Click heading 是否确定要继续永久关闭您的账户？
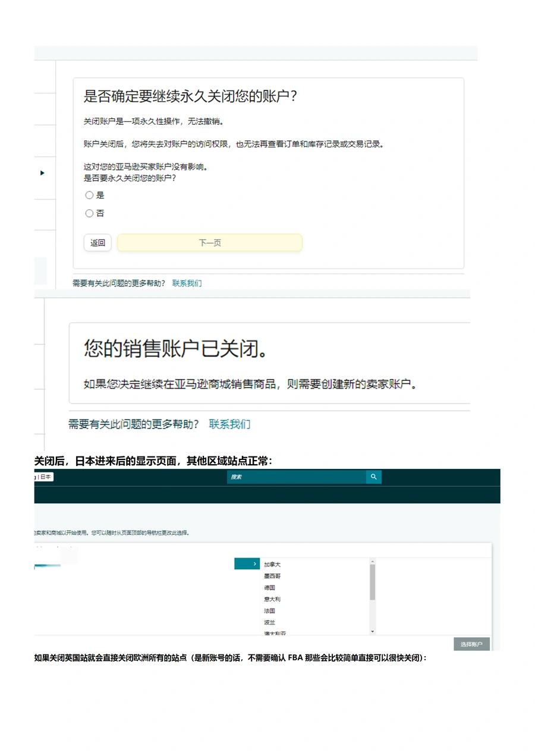The width and height of the screenshot is (535, 756). [x=191, y=96]
